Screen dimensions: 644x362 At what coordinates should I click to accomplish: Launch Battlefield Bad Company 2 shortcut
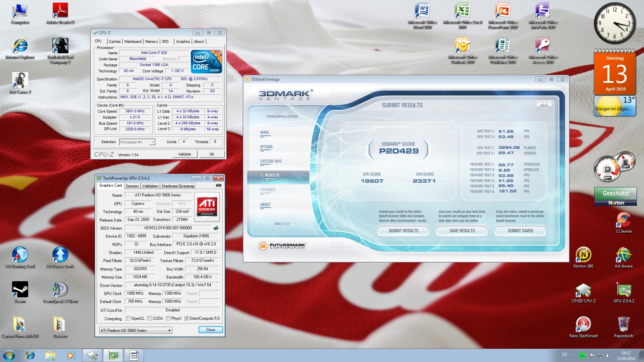pyautogui.click(x=60, y=51)
